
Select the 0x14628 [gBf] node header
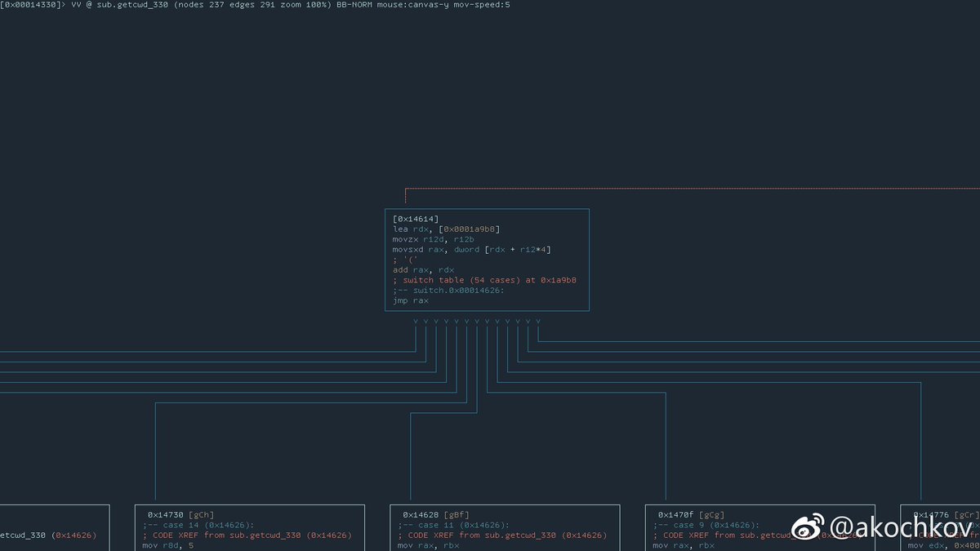tap(435, 515)
